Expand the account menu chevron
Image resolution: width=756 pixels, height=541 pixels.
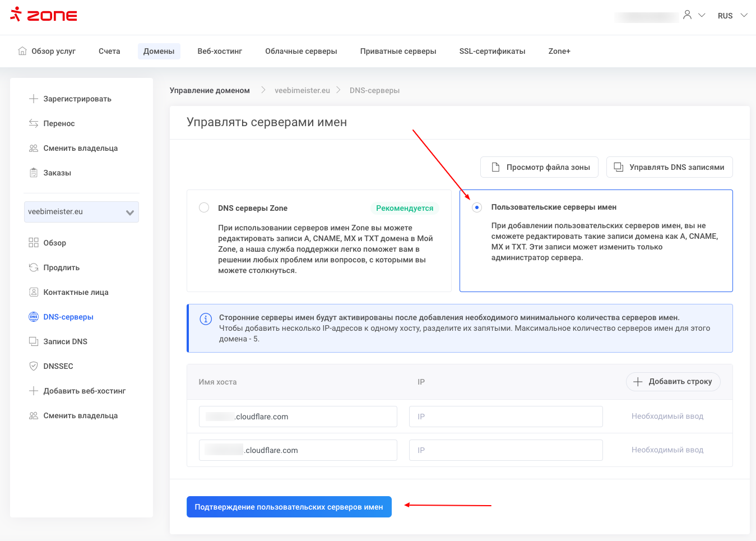(702, 15)
